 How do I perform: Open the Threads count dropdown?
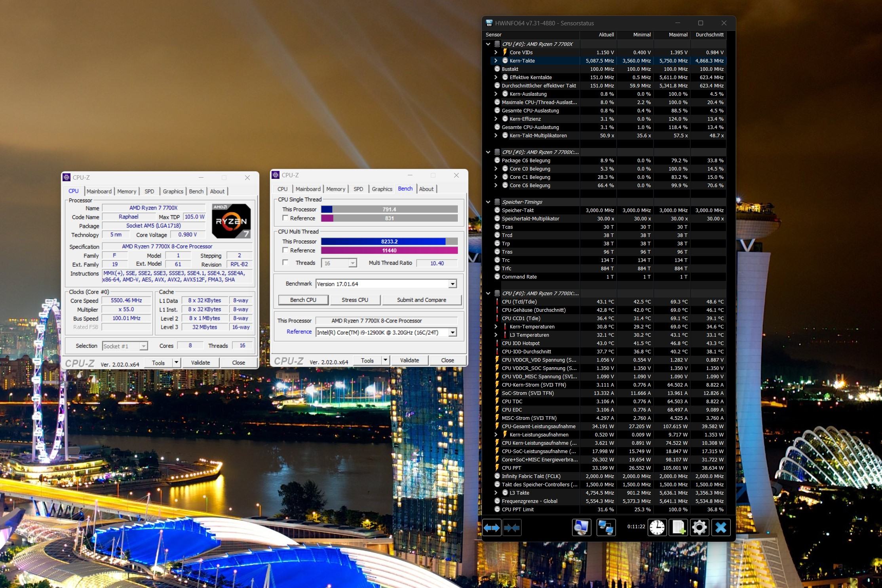coord(353,263)
